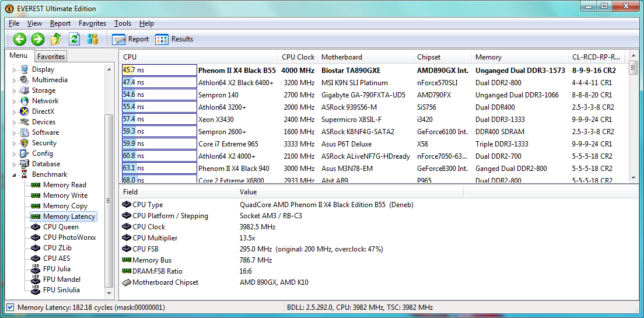Collapse the Benchmark tree node

click(x=15, y=175)
